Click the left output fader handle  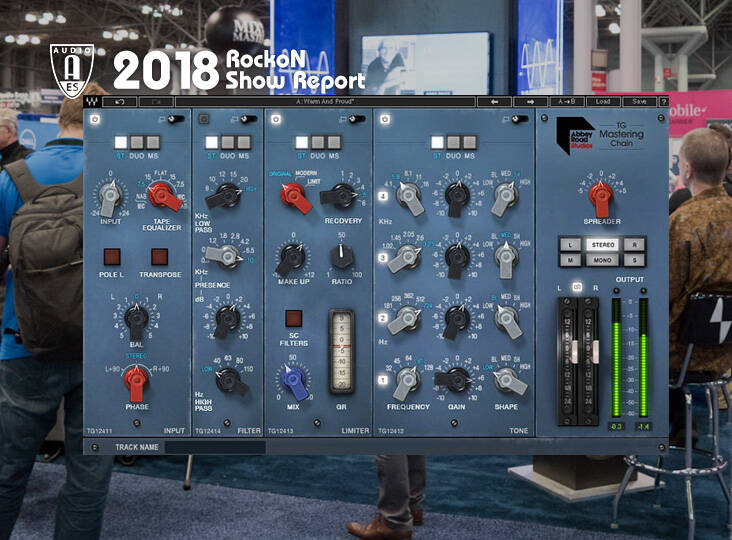tap(576, 351)
